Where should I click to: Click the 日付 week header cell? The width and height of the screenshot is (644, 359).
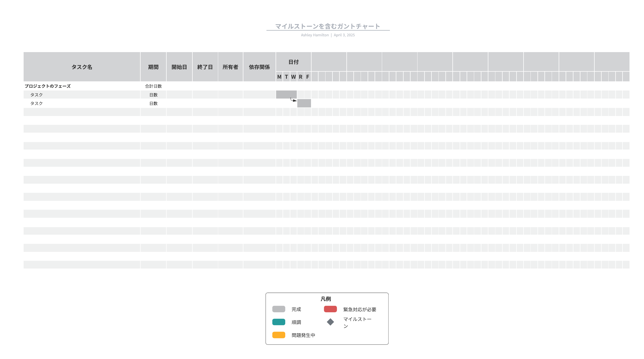(x=294, y=62)
